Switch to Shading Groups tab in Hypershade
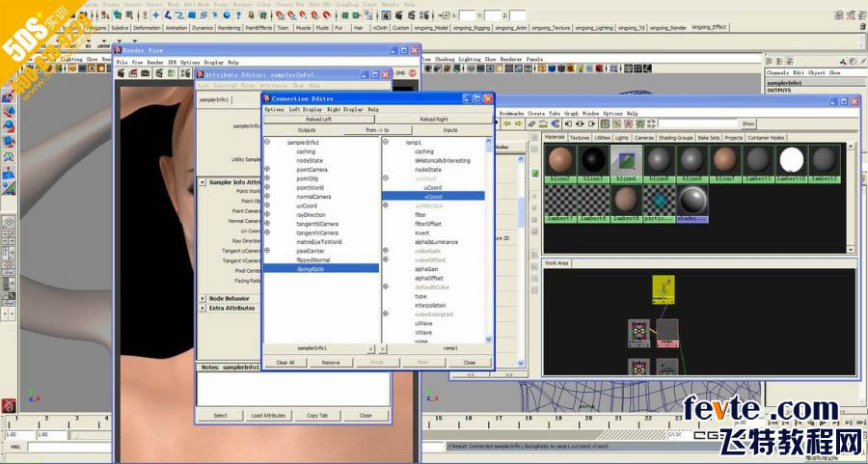This screenshot has width=868, height=464. pyautogui.click(x=676, y=137)
